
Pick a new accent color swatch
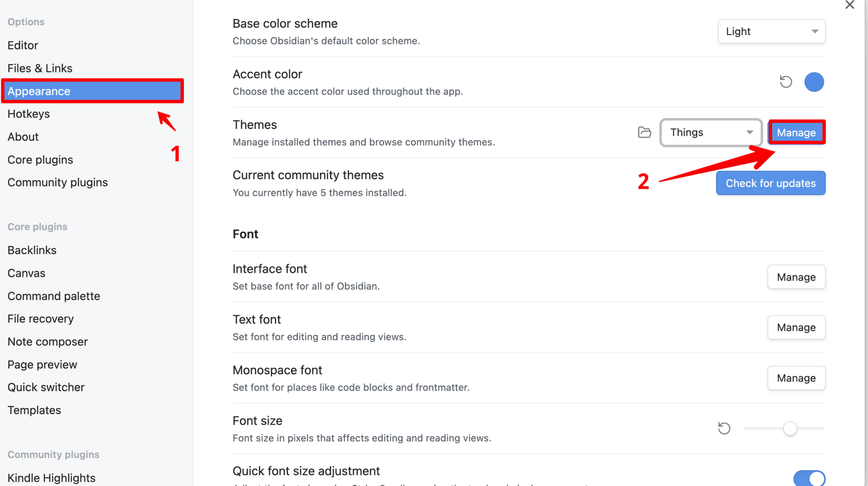tap(814, 82)
